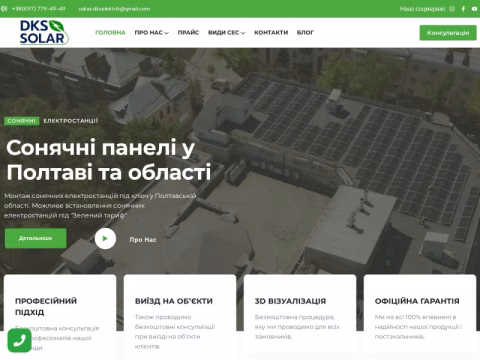
Task: Click the heading Сонячні панелі у Полтаві
Action: click(x=109, y=160)
